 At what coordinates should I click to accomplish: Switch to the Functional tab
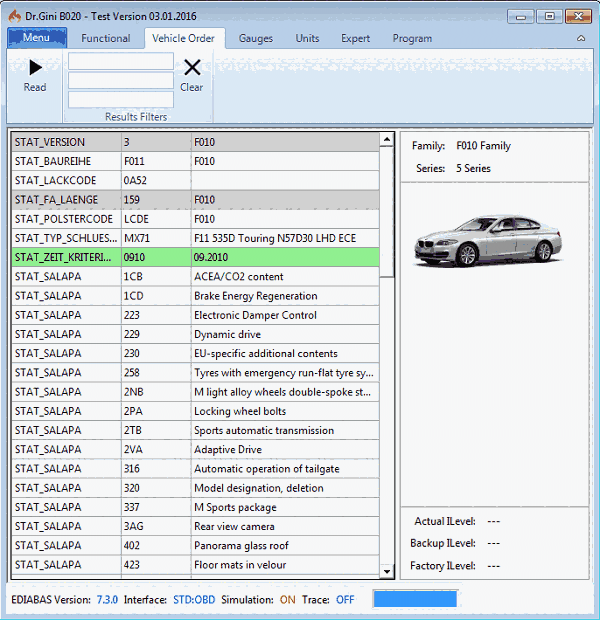click(106, 38)
